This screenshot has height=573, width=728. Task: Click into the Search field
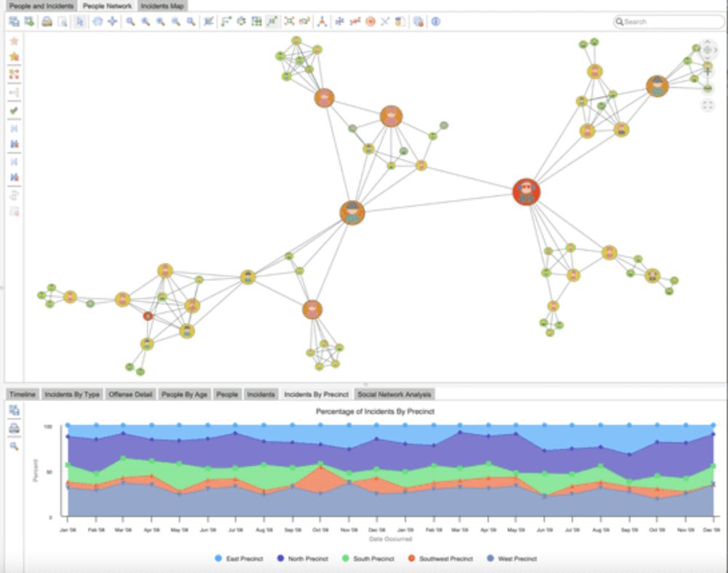tap(669, 21)
